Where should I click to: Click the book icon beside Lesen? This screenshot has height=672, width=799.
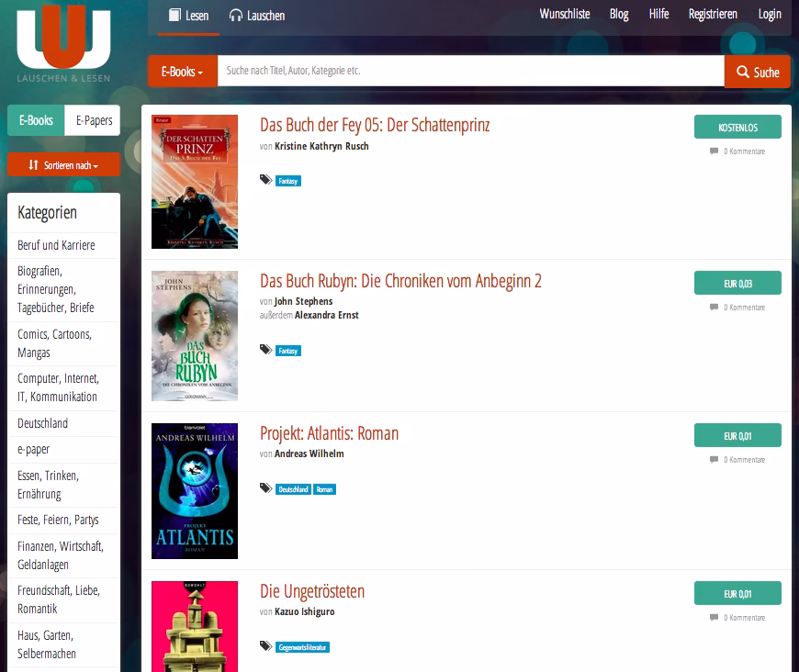coord(175,16)
